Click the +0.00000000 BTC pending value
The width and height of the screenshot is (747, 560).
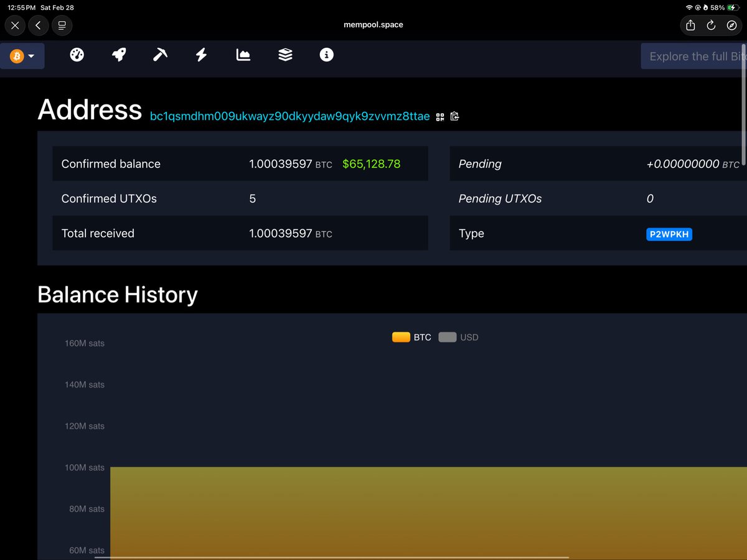click(x=693, y=164)
